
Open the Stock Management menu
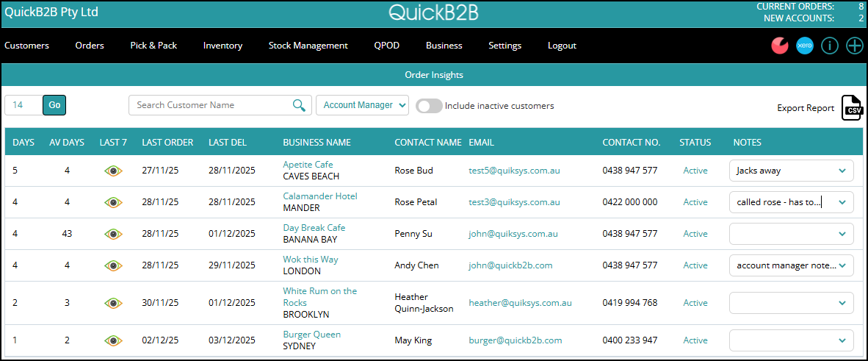[308, 46]
